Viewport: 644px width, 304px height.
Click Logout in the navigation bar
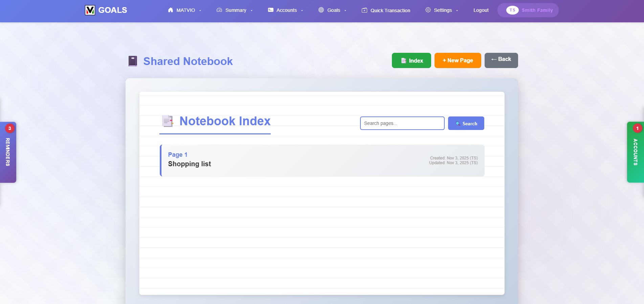tap(481, 10)
